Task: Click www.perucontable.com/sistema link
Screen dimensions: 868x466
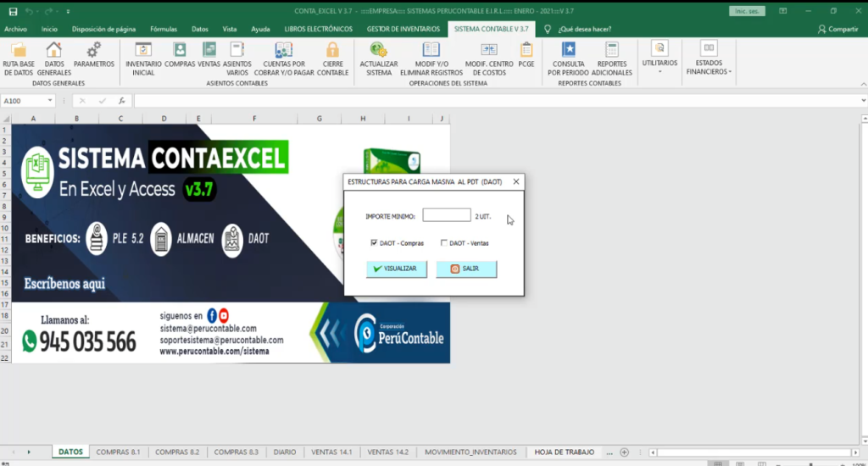Action: coord(214,352)
